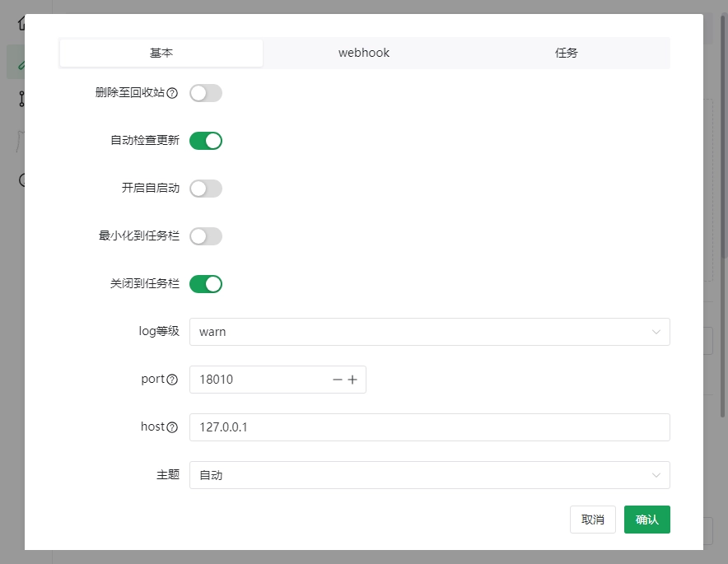Click help icon beside 删除至回收站
This screenshot has height=564, width=728.
coord(172,93)
